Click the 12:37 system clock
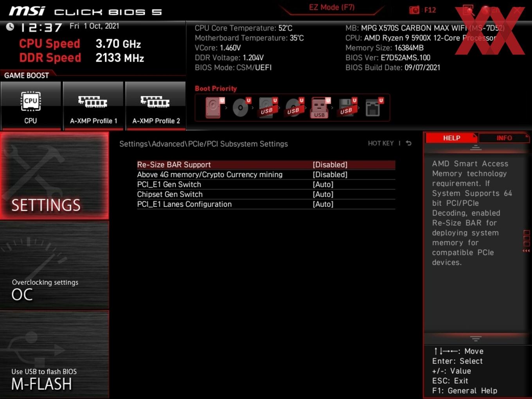532x399 pixels. tap(41, 27)
